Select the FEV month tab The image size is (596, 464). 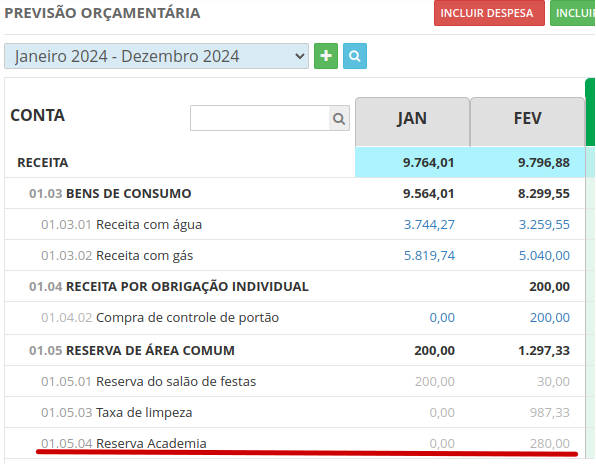tap(528, 122)
